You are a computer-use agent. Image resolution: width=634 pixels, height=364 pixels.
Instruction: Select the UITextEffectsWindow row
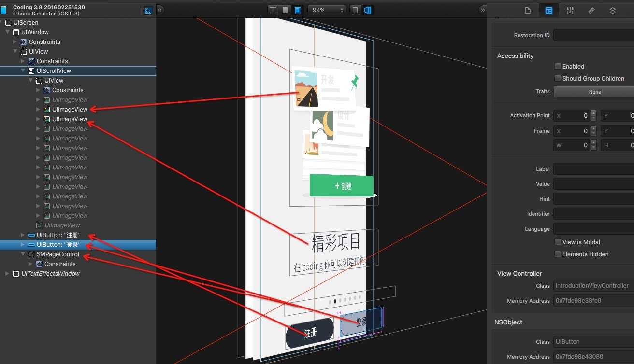tap(78, 274)
